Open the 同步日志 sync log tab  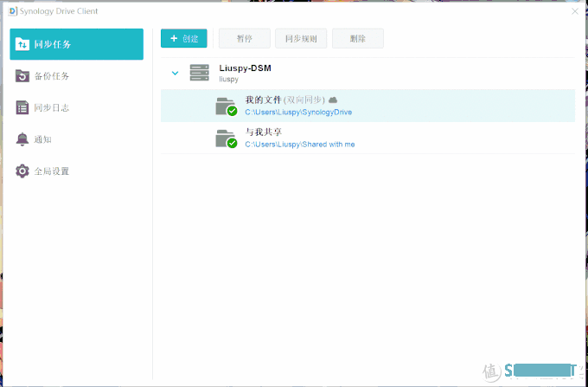pos(76,107)
